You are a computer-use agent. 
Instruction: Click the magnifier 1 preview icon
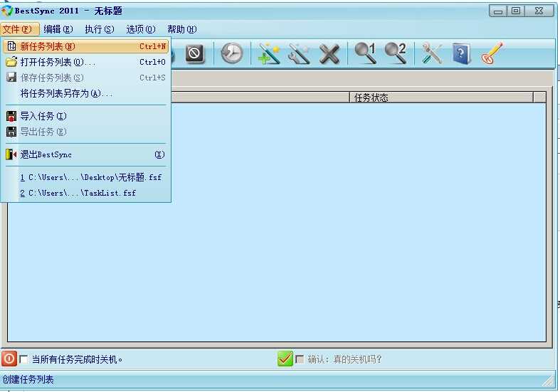365,53
